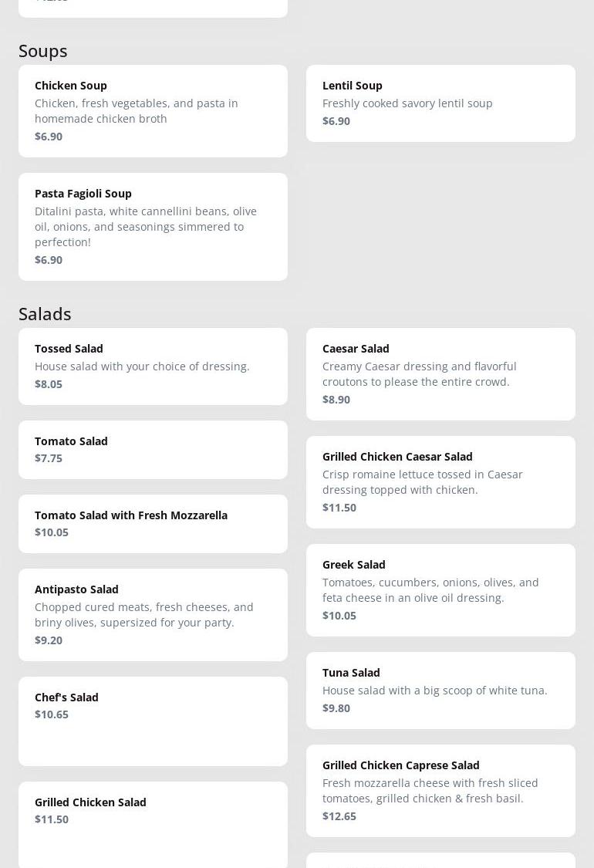Click the Greek Salad description text
The image size is (594, 868).
430,590
